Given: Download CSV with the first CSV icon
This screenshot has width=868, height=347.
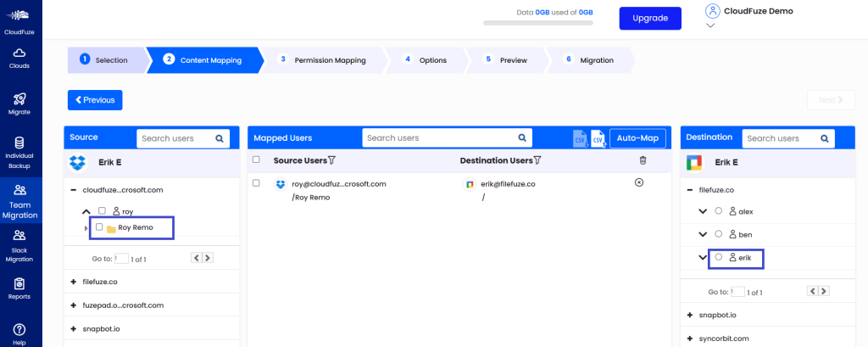Looking at the screenshot, I should (580, 138).
